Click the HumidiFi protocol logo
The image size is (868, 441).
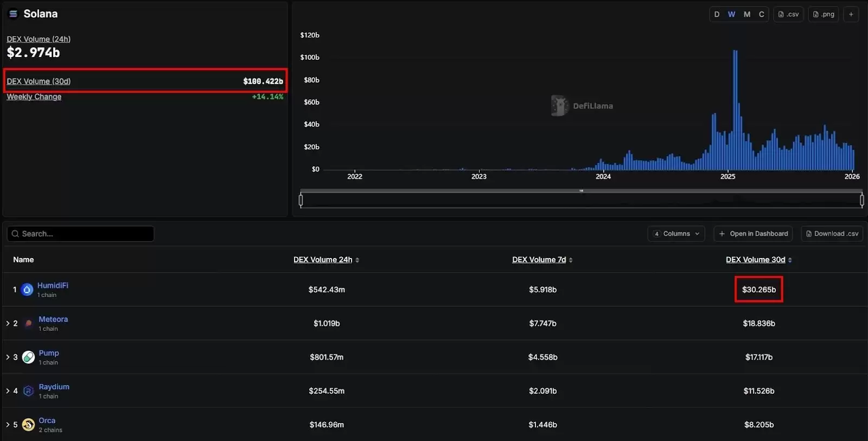27,290
